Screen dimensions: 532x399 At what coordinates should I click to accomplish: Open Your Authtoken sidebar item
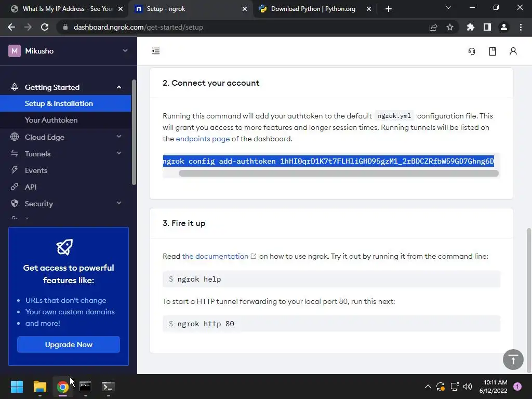(65, 120)
